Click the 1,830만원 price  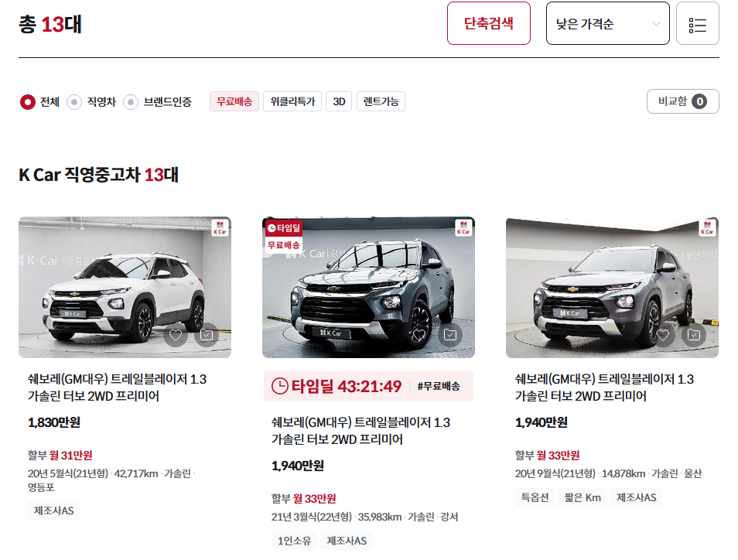click(x=53, y=422)
